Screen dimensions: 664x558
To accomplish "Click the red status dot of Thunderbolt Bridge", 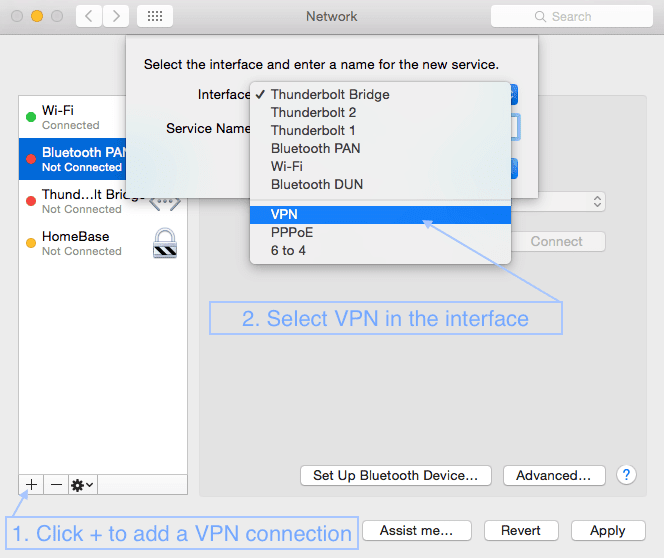I will (31, 201).
